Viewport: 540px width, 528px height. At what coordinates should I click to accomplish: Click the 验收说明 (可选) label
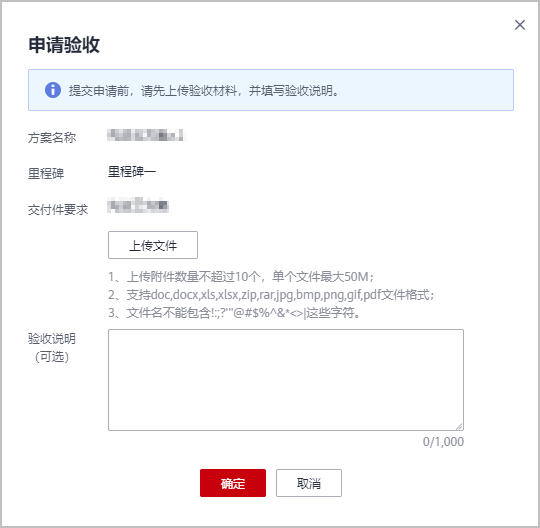[52, 348]
